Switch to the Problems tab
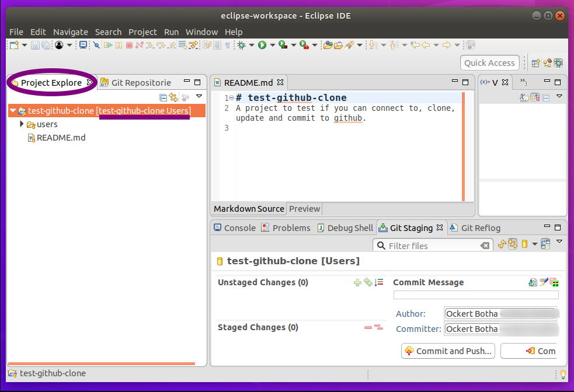This screenshot has width=574, height=392. coord(286,228)
